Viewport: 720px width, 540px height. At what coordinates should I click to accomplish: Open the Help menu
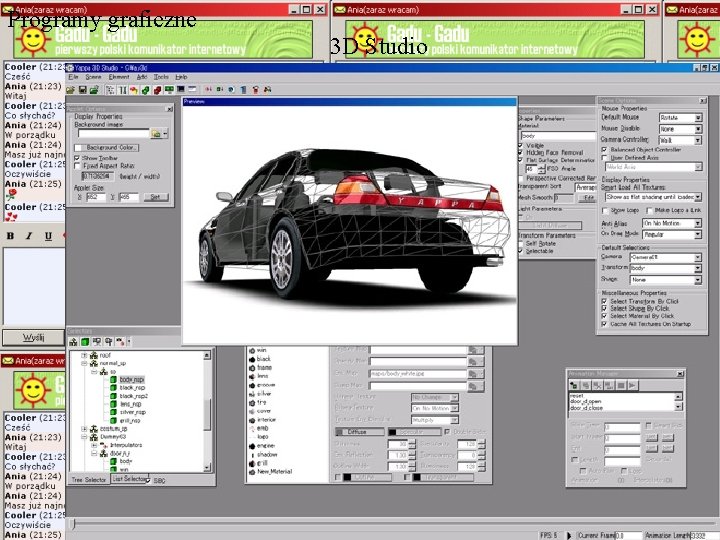(181, 77)
